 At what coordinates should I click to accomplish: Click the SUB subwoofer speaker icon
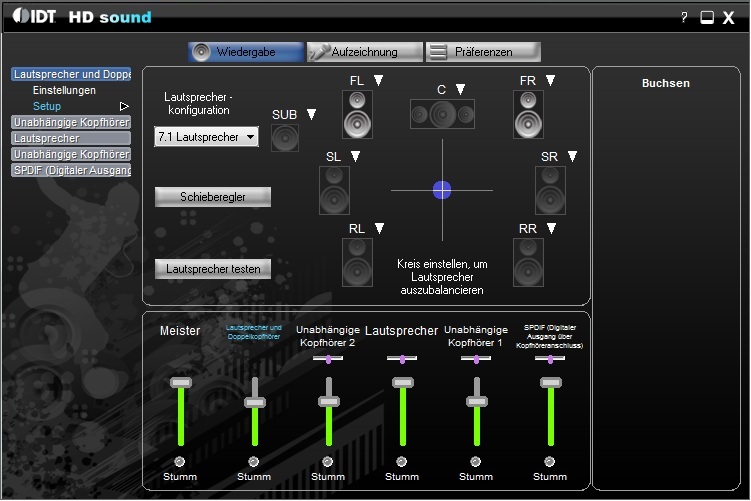285,138
